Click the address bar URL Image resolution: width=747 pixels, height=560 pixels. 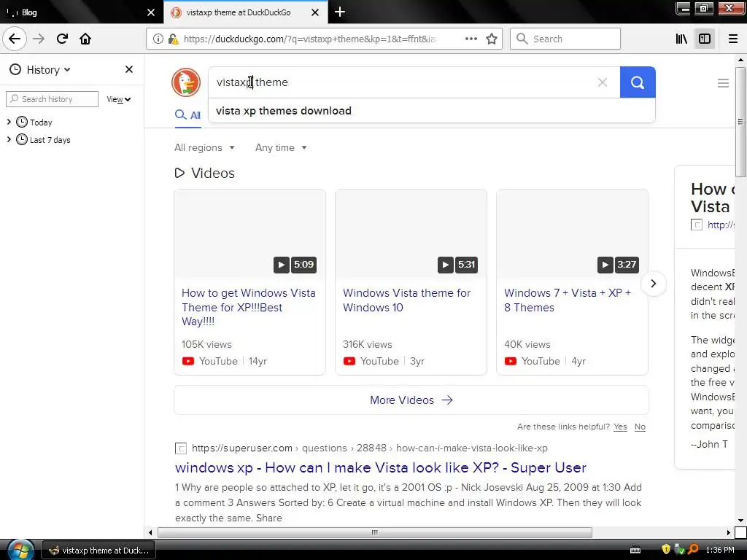(x=309, y=39)
